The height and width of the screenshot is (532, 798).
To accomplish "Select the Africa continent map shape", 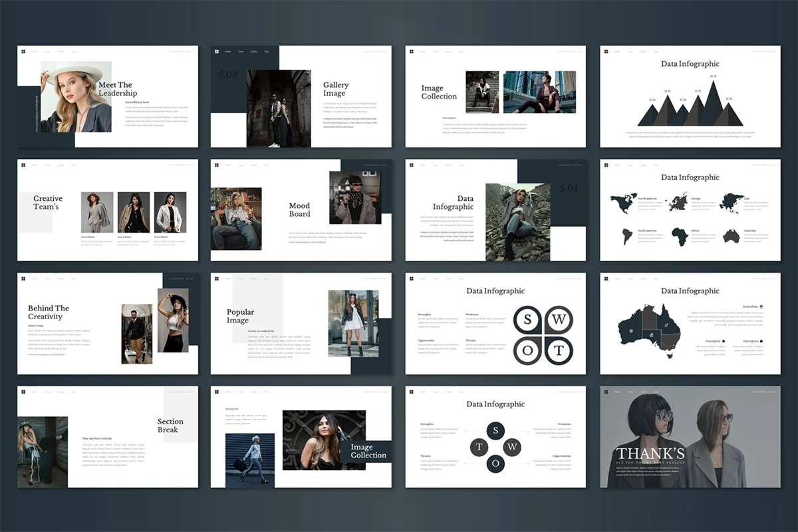I will [679, 236].
